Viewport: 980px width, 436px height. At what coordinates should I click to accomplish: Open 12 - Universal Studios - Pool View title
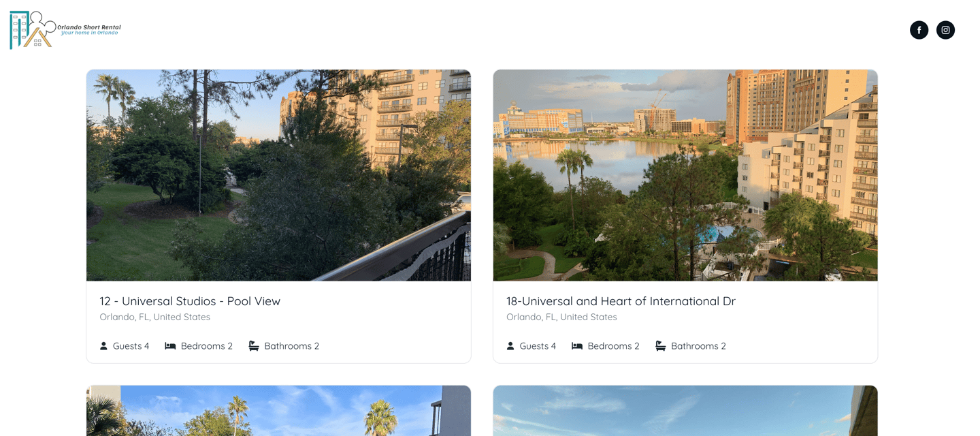(x=190, y=301)
